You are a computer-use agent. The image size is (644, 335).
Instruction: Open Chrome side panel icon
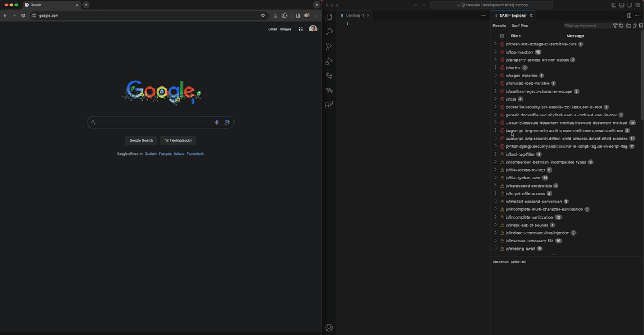click(x=297, y=16)
